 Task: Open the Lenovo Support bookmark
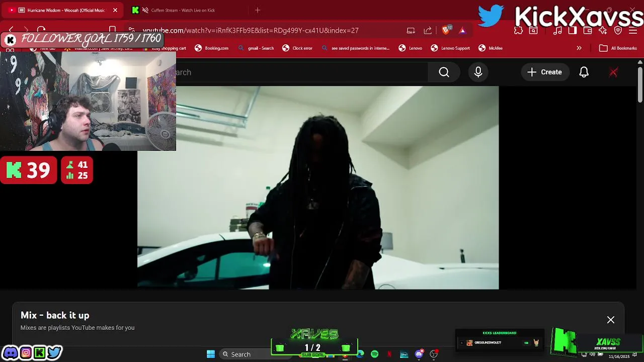pyautogui.click(x=450, y=48)
